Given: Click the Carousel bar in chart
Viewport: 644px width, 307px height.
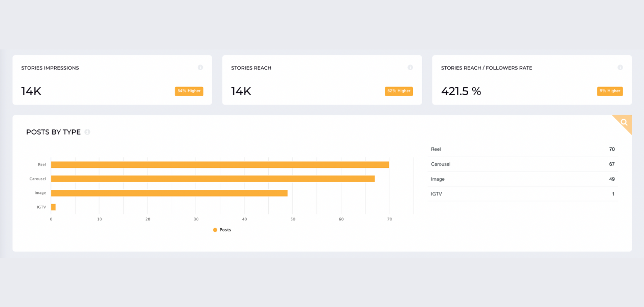Looking at the screenshot, I should tap(213, 179).
